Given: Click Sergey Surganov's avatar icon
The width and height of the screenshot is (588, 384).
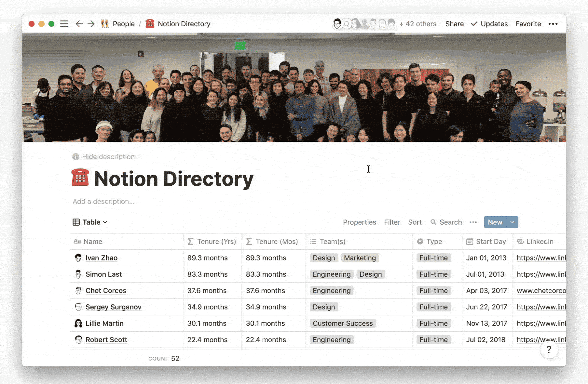Looking at the screenshot, I should 78,307.
